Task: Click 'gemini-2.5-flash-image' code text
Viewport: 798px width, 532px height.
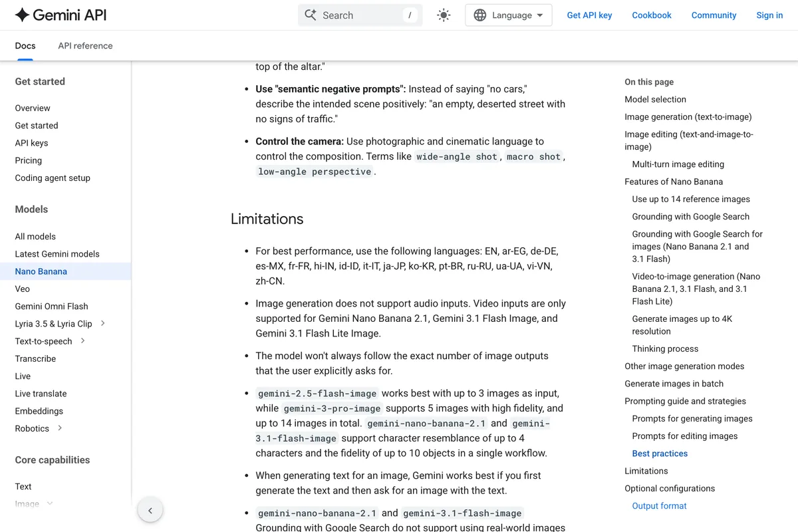Action: click(x=317, y=393)
